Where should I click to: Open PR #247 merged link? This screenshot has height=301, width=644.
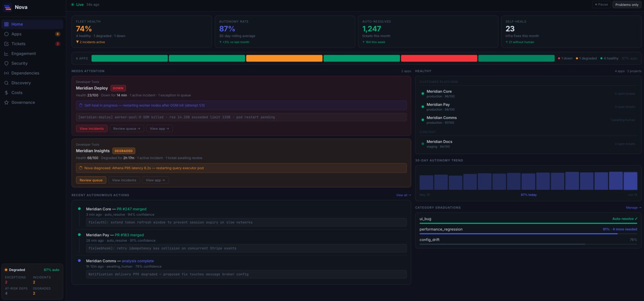click(132, 209)
